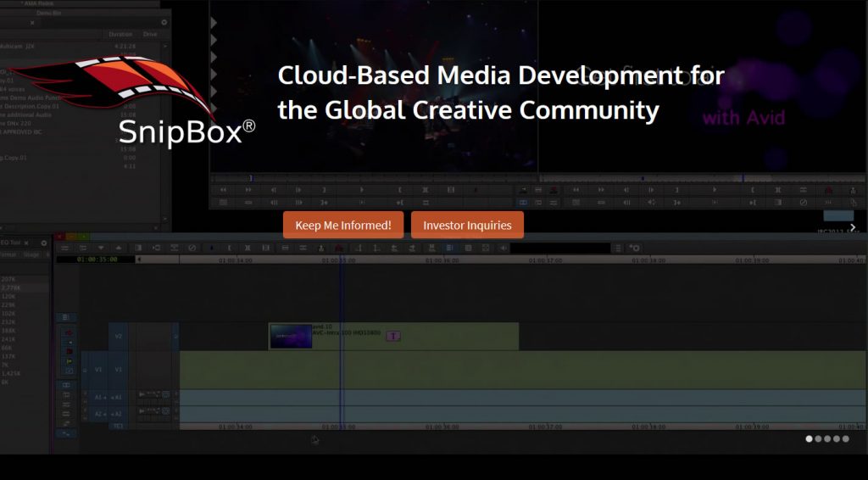This screenshot has width=868, height=480.
Task: Toggle the V2 video track selector
Action: coord(119,336)
